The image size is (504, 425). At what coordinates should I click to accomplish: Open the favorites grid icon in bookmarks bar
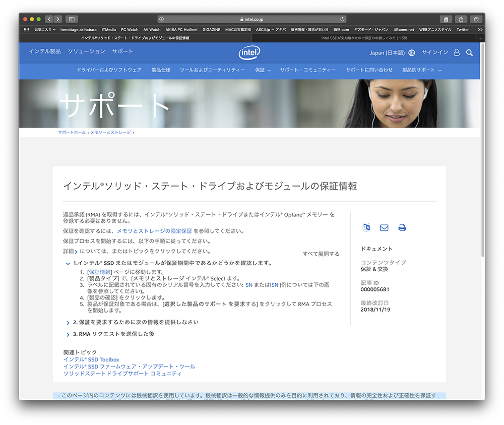(26, 30)
